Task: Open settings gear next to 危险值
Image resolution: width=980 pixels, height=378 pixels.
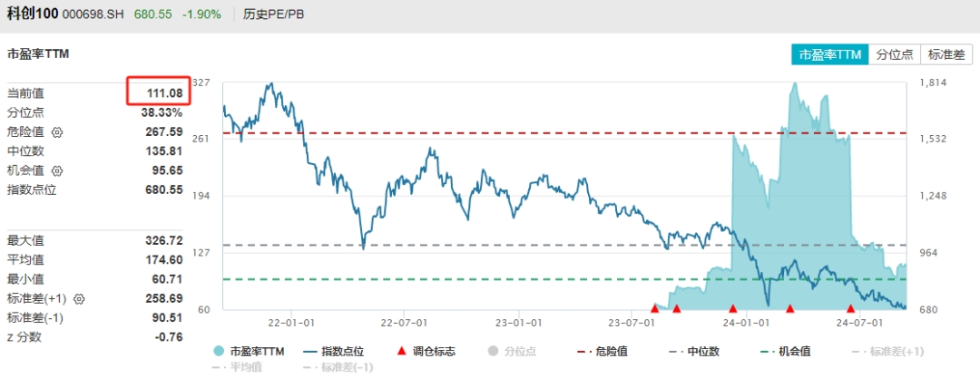Action: click(x=57, y=131)
